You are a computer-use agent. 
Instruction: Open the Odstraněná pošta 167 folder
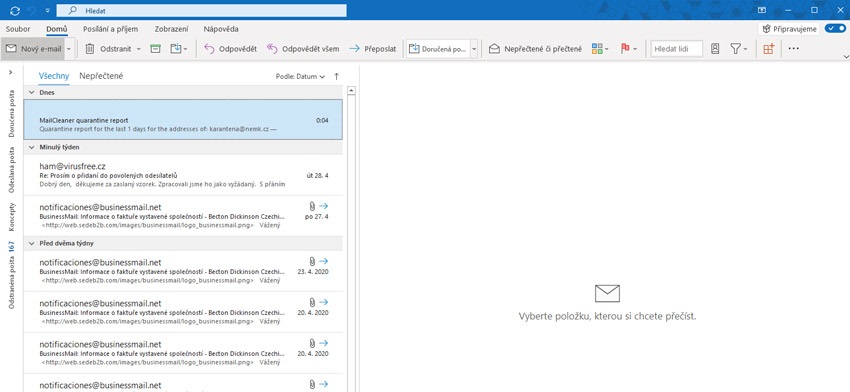(11, 275)
